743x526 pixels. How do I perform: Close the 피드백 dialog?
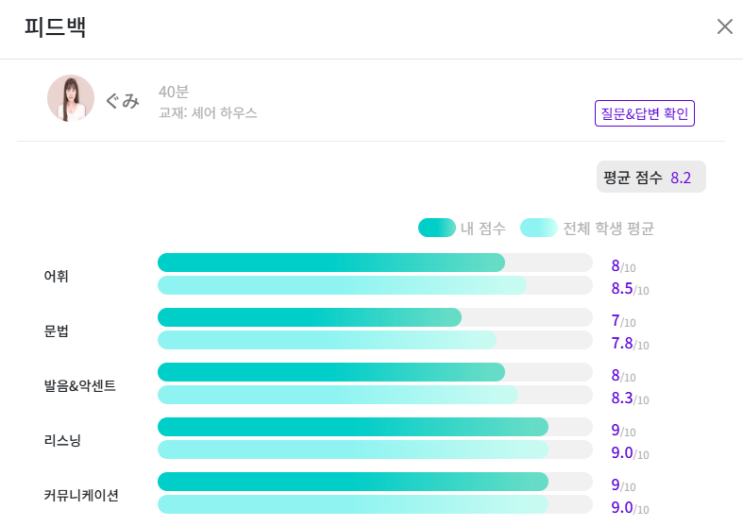[725, 27]
